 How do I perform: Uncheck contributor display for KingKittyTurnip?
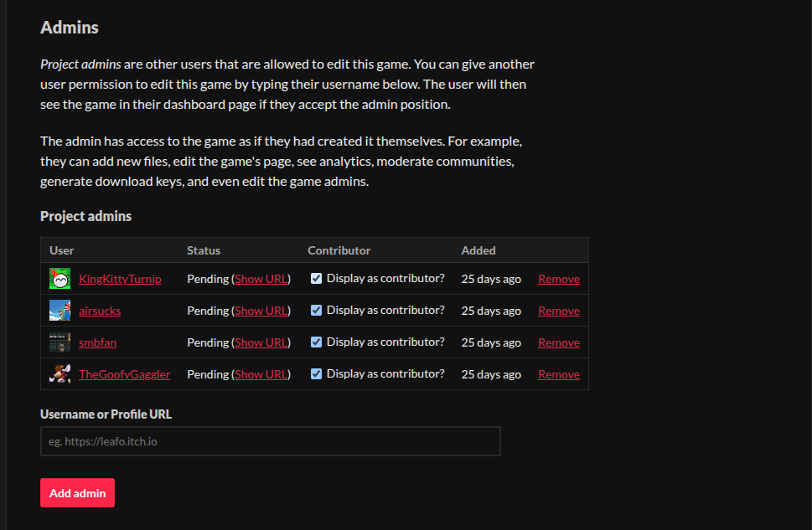pyautogui.click(x=316, y=279)
